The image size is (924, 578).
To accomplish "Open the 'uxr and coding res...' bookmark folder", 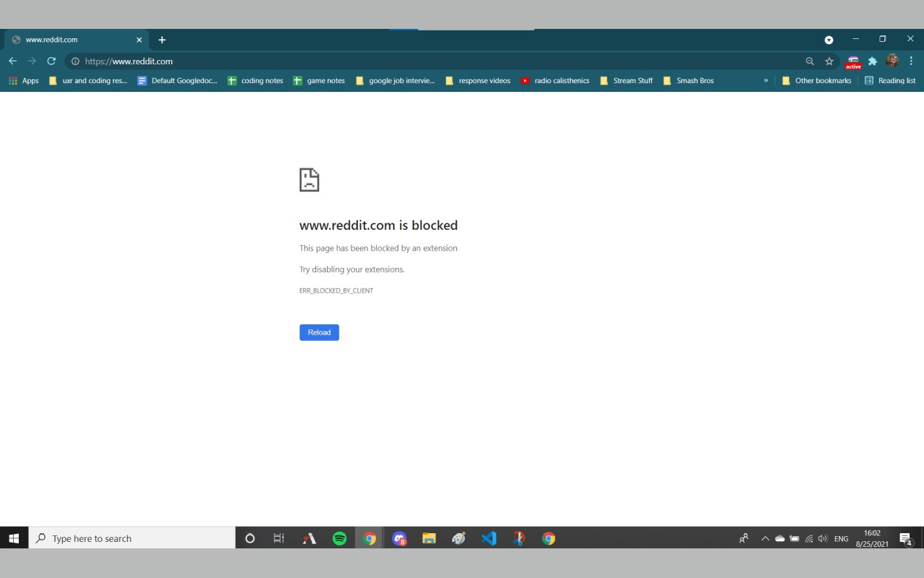I will pos(87,81).
